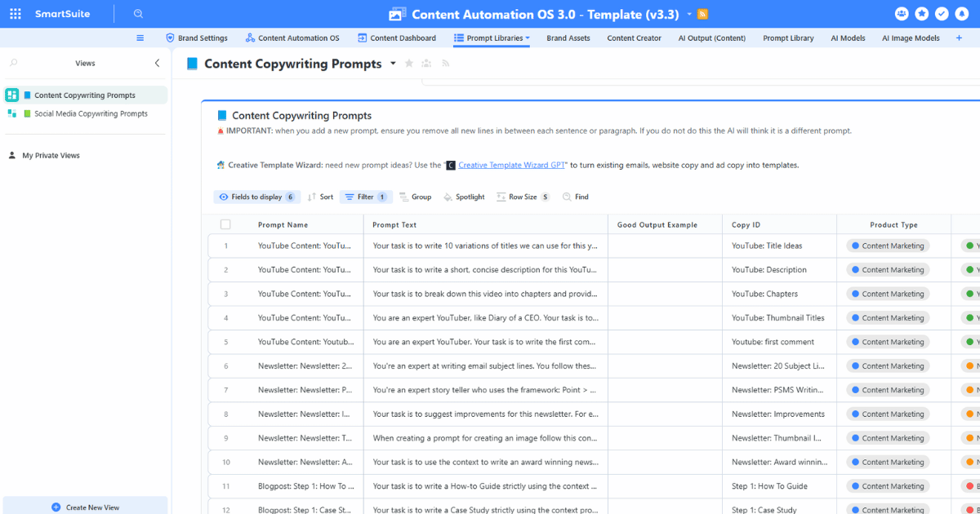Open the AI Output (Content) tab
This screenshot has width=980, height=514.
click(712, 38)
